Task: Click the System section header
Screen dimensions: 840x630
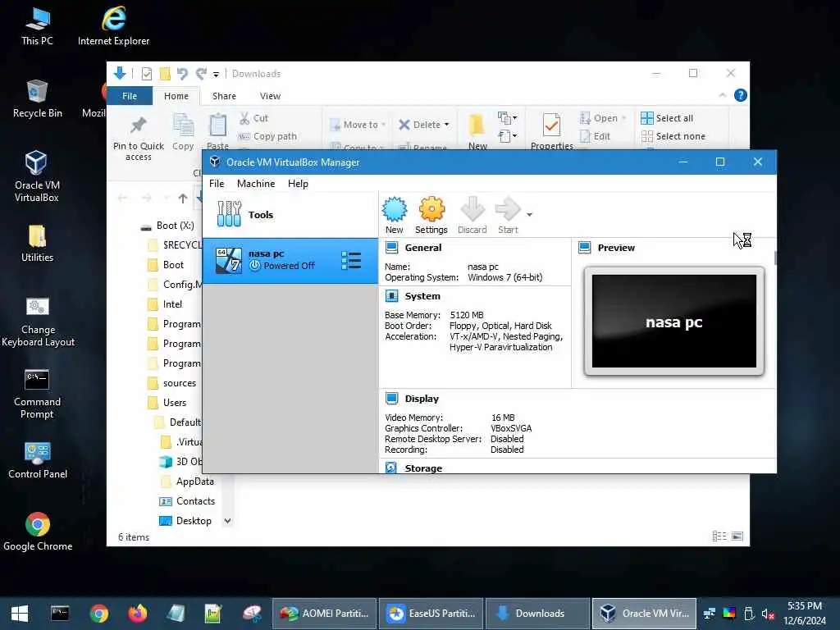Action: pyautogui.click(x=422, y=296)
